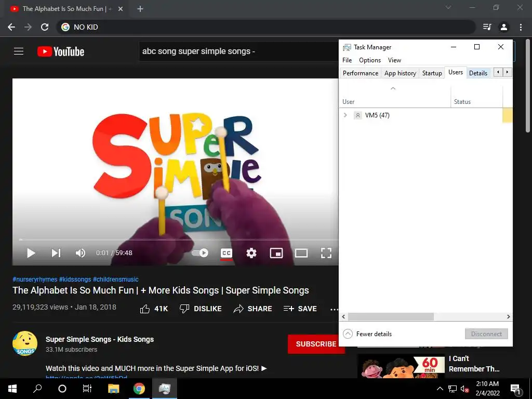Skip to next video button
532x399 pixels.
pyautogui.click(x=56, y=253)
